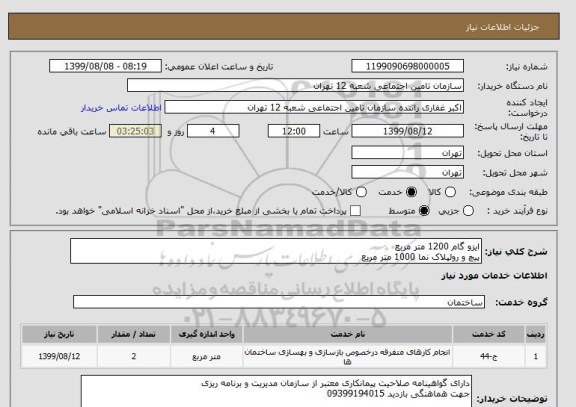Click the delivery city field تهران
Image resolution: width=576 pixels, height=407 pixels.
407,172
